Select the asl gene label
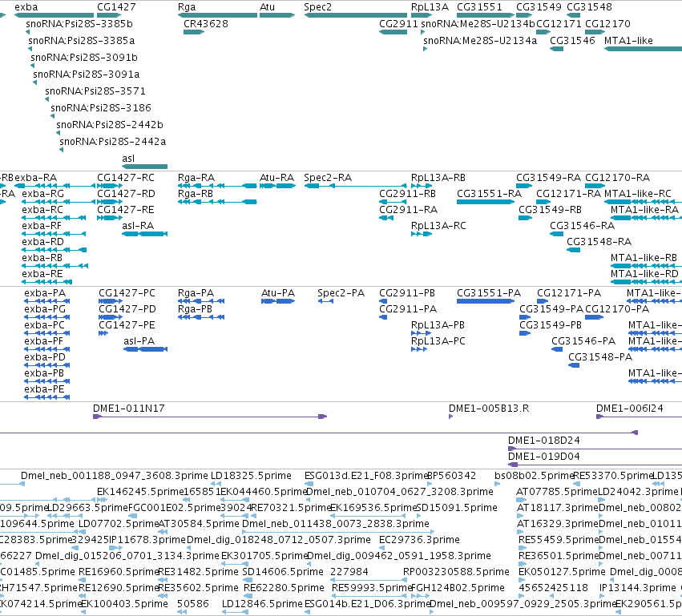 [x=128, y=159]
